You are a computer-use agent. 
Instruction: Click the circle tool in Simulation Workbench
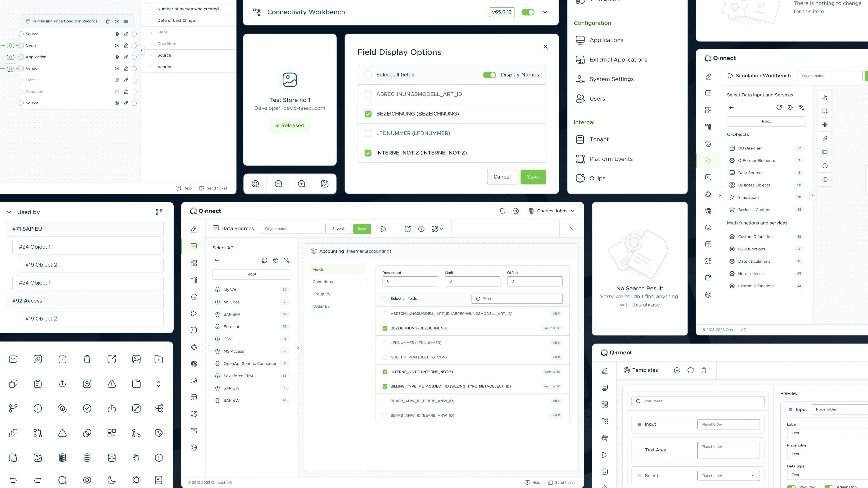(825, 166)
